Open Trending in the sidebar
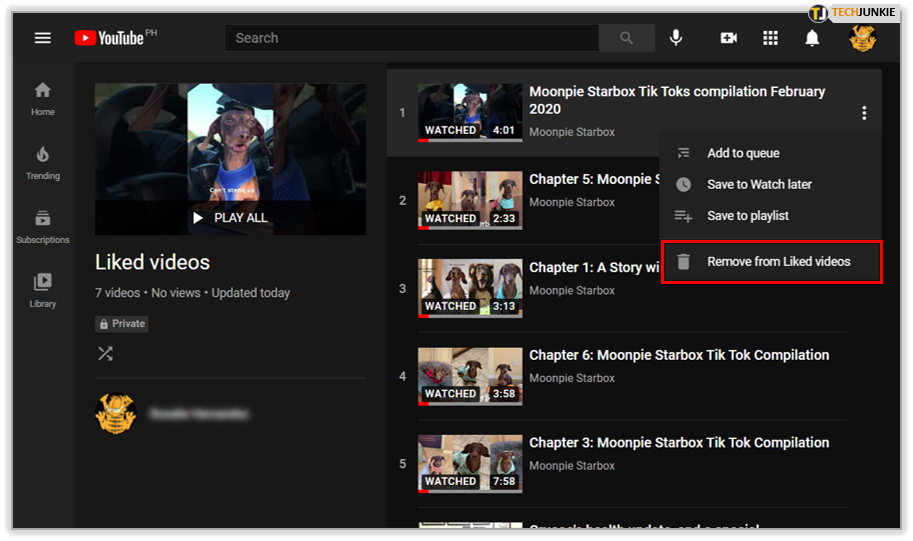Viewport: 913px width, 541px height. (43, 163)
